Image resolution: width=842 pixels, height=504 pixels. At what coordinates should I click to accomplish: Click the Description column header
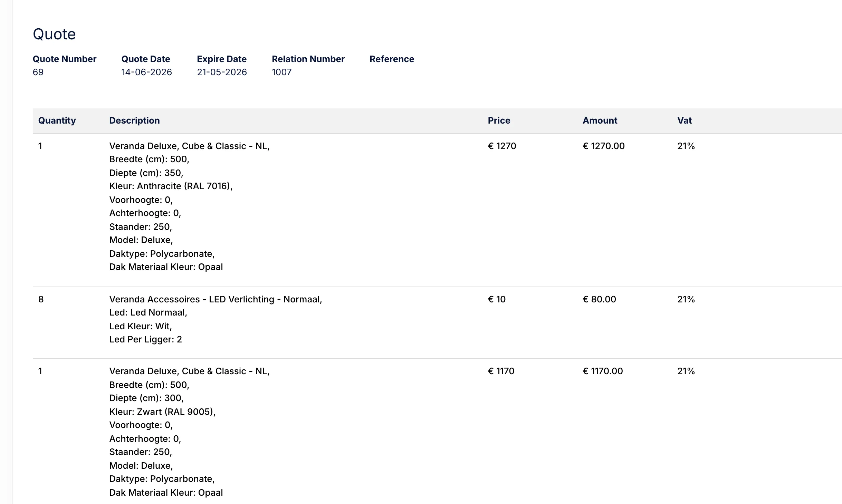pos(134,120)
